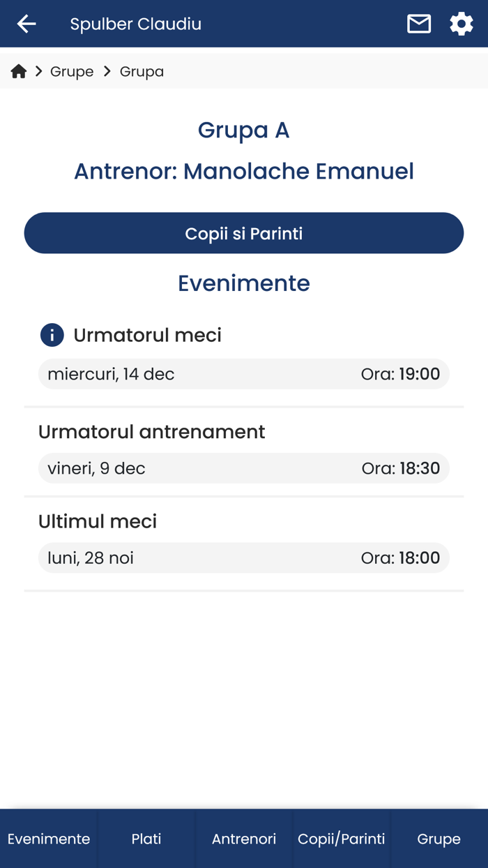Click the coach name Manolache Emanuel
488x868 pixels.
pyautogui.click(x=243, y=171)
